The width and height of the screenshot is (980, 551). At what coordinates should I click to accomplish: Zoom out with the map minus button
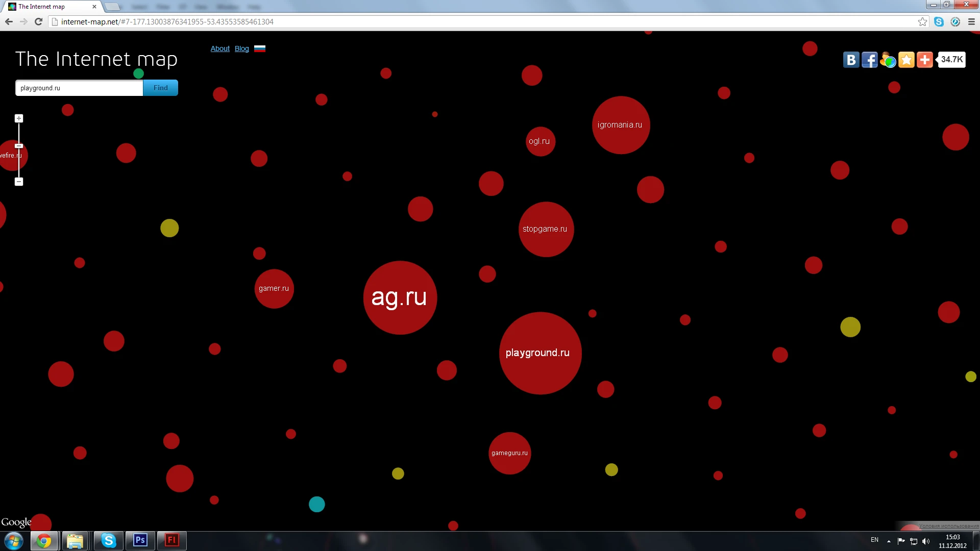19,182
